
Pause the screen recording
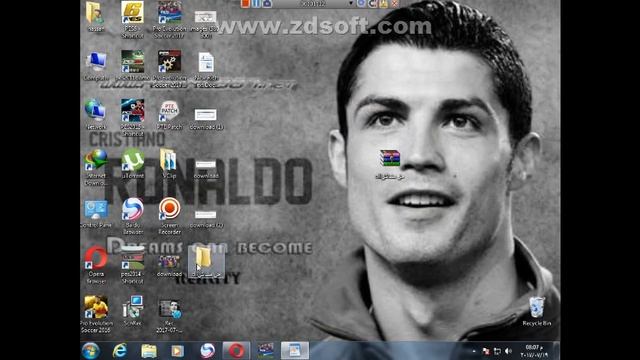point(256,4)
